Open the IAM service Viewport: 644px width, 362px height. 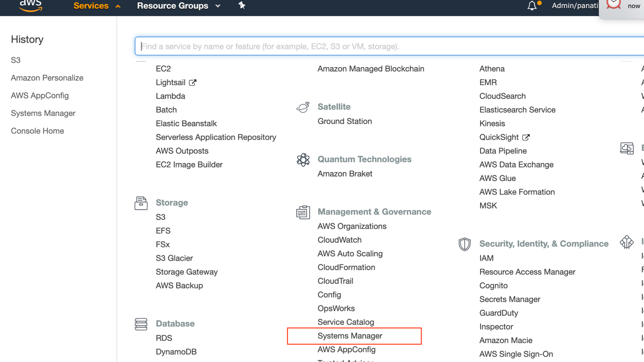pos(487,258)
